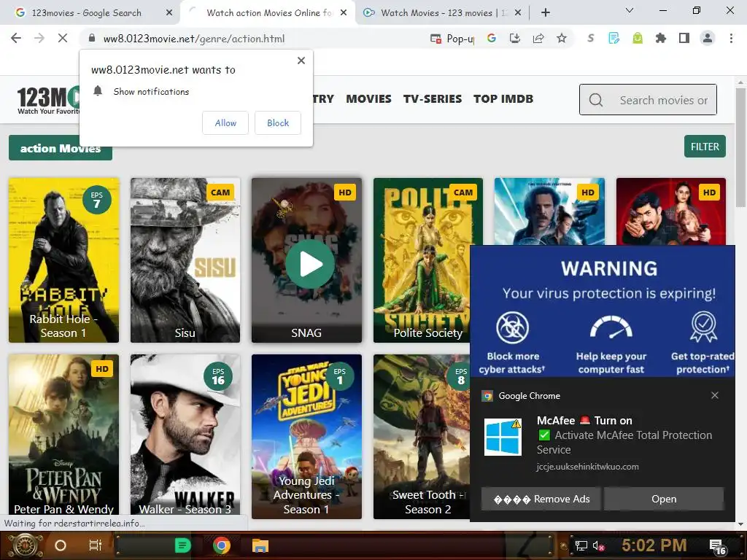Open the MOVIES menu
This screenshot has width=747, height=560.
tap(368, 99)
